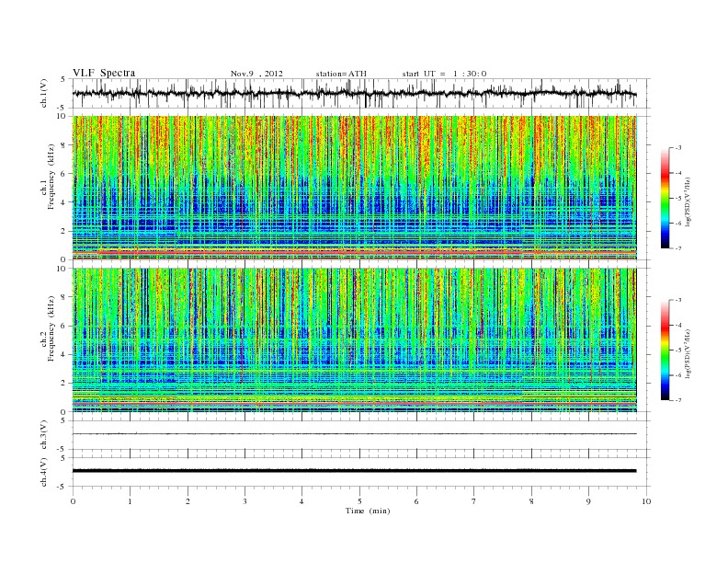This screenshot has height=563, width=728.
Task: Click the ch.3 flat waveform line
Action: click(354, 434)
